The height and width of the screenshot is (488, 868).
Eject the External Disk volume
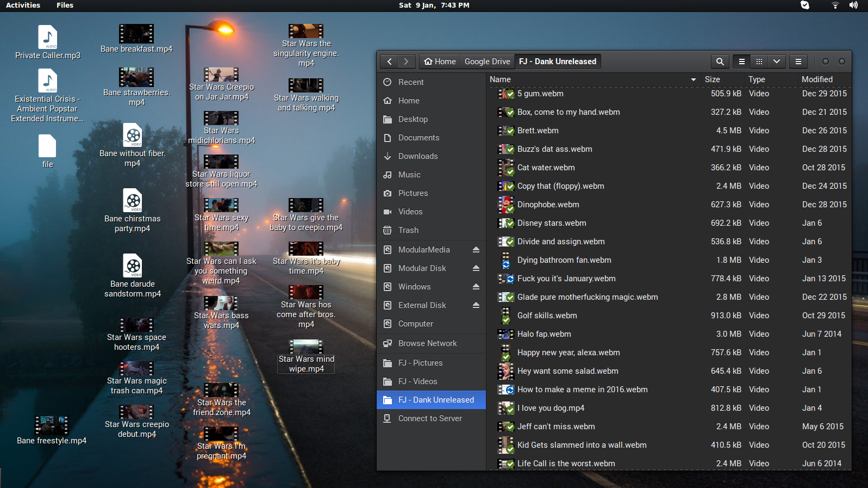(x=476, y=305)
